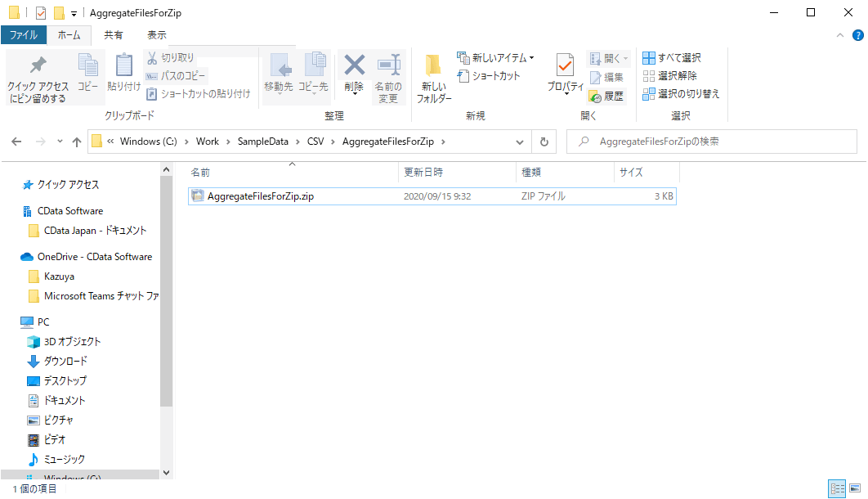Sort by 更新日時 column header
This screenshot has height=499, width=868.
[457, 173]
